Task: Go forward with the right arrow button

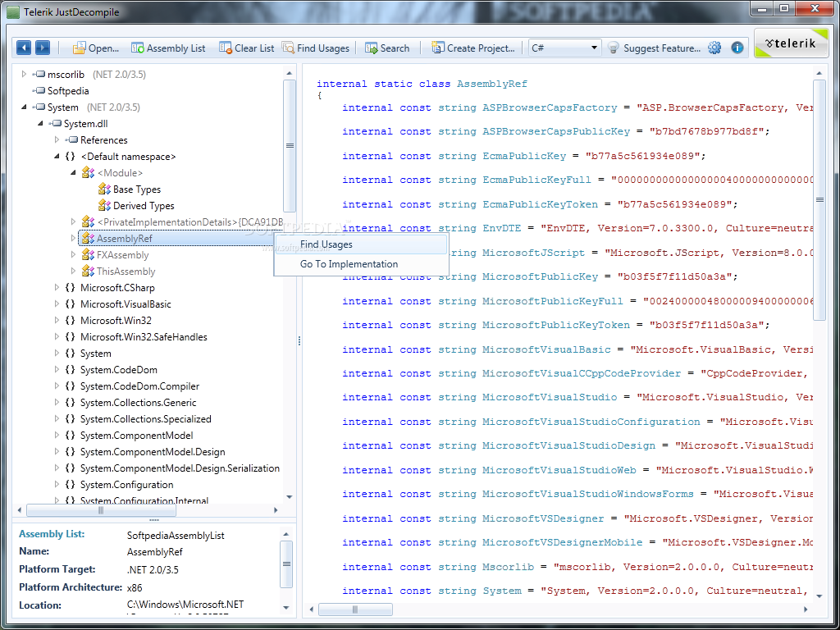Action: point(43,48)
